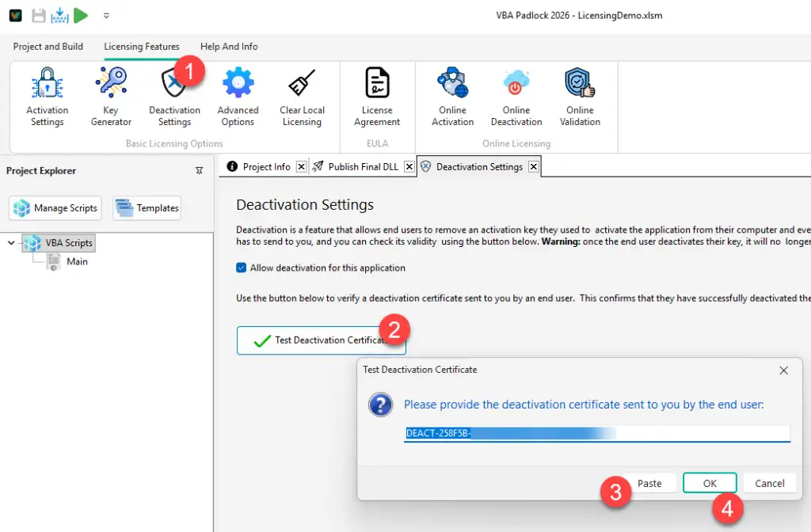Launch the Key Generator tool
811x532 pixels.
point(110,95)
